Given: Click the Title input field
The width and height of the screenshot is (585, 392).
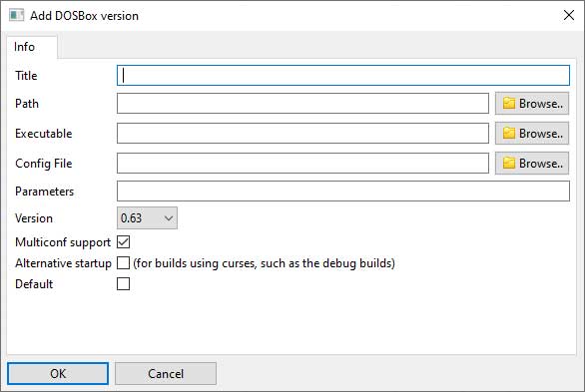Looking at the screenshot, I should [343, 75].
